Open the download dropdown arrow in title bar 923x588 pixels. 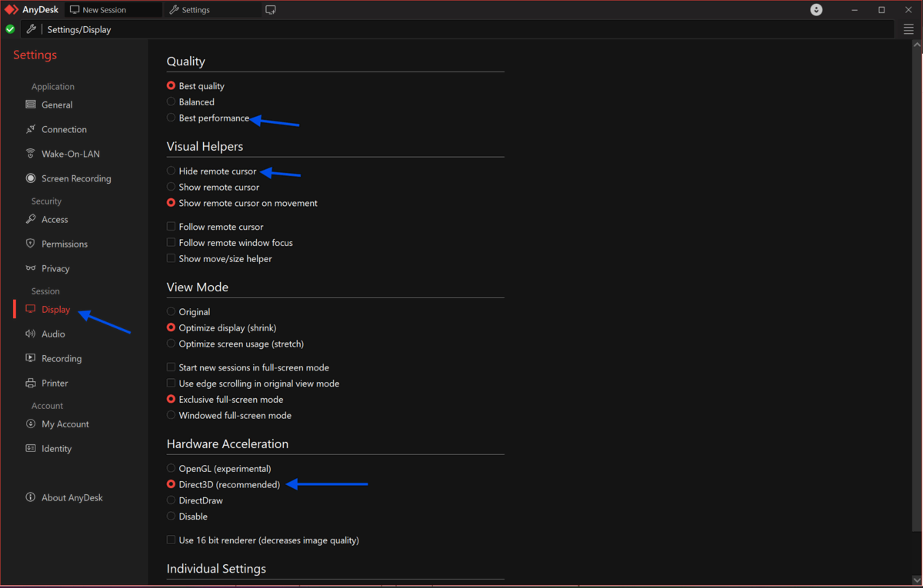(x=817, y=10)
